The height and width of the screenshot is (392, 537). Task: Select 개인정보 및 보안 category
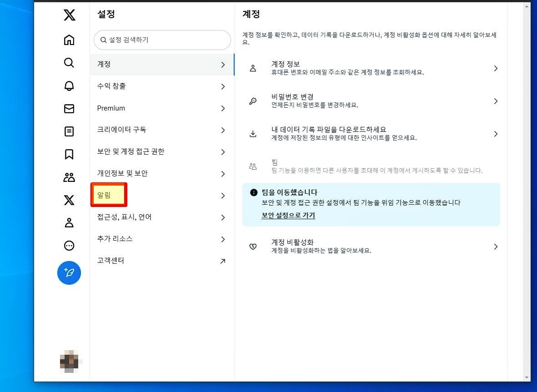tap(162, 174)
